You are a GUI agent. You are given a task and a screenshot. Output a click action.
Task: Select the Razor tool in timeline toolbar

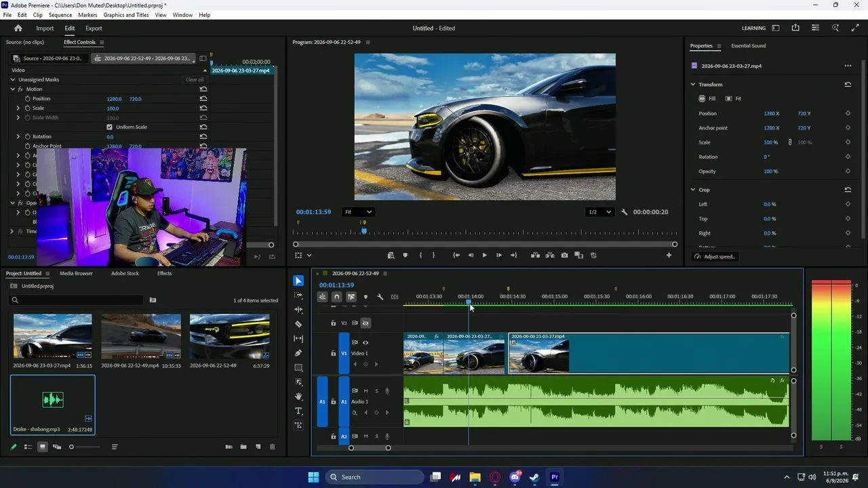click(298, 324)
